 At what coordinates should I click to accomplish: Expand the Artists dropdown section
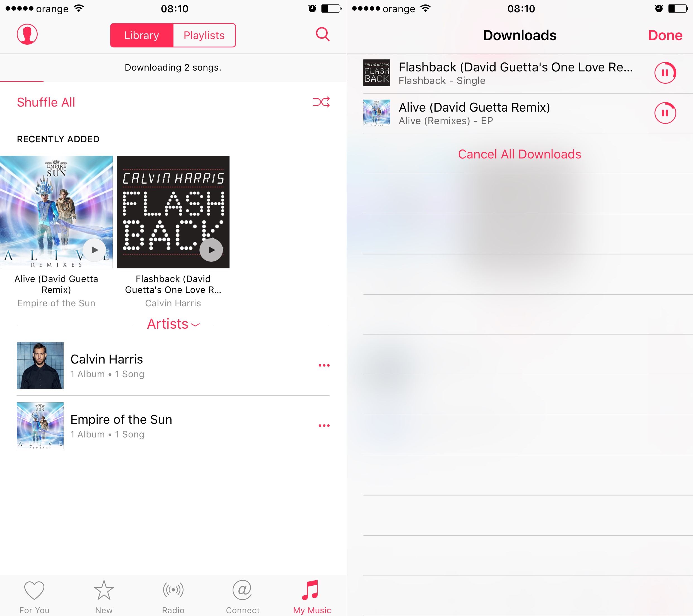pyautogui.click(x=172, y=324)
